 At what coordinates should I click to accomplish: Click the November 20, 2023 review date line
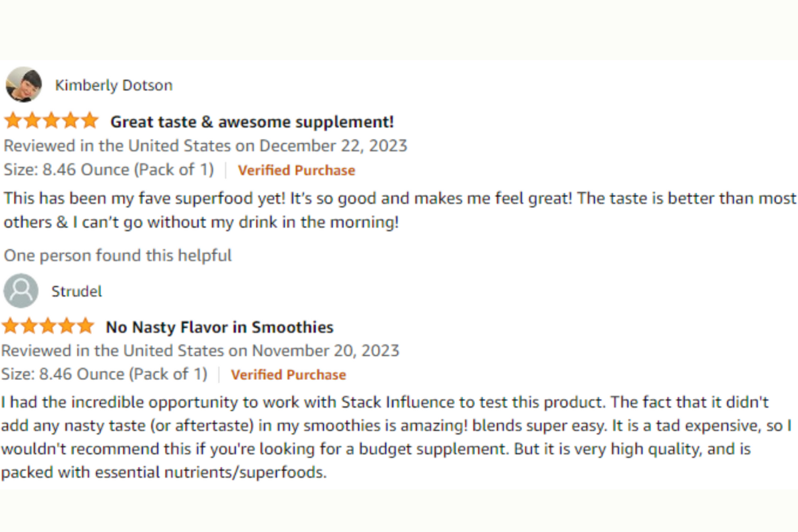click(200, 350)
